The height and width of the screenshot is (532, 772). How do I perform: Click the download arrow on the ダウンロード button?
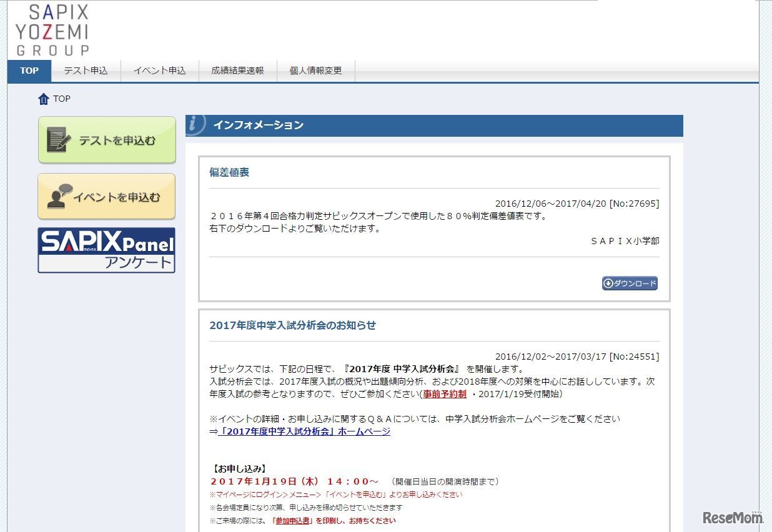click(x=608, y=283)
